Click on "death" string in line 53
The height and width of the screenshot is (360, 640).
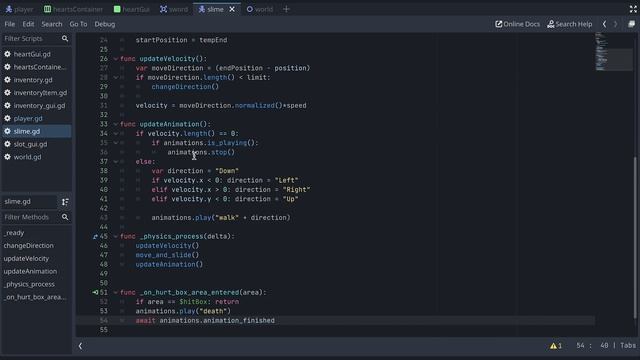click(x=213, y=311)
